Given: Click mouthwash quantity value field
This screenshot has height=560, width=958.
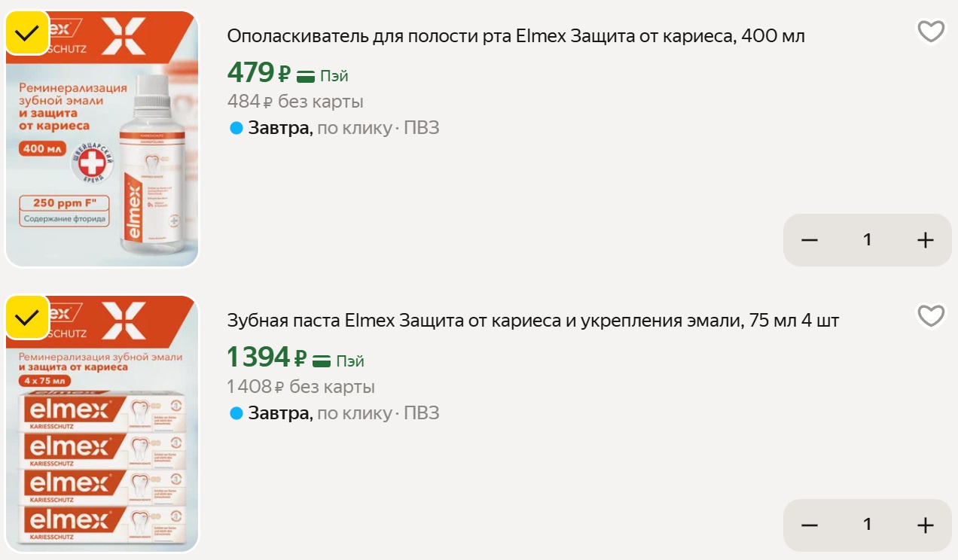Looking at the screenshot, I should (x=867, y=240).
